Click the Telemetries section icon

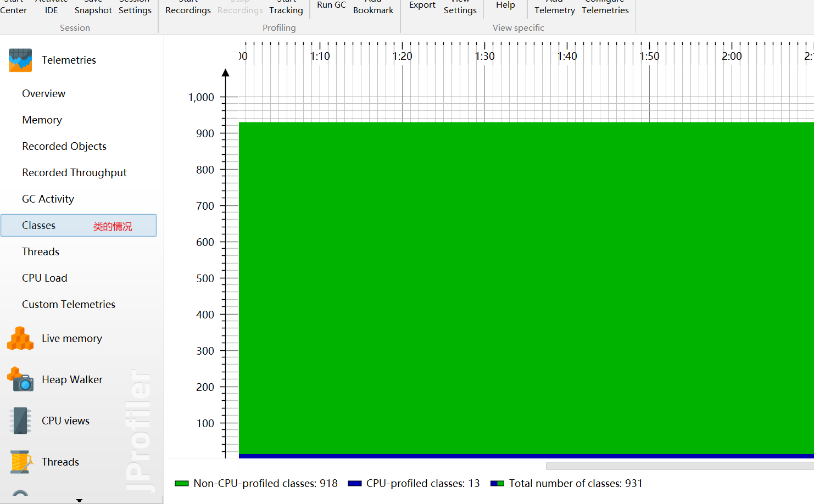20,60
